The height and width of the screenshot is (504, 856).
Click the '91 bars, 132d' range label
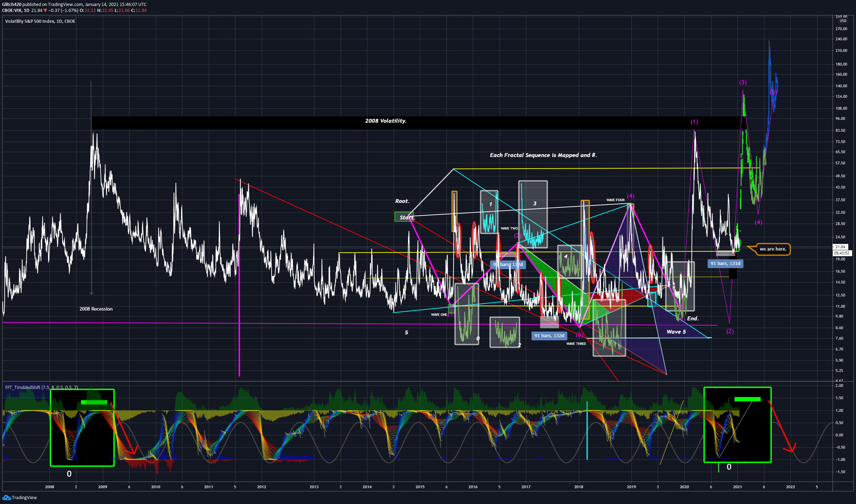pos(549,336)
